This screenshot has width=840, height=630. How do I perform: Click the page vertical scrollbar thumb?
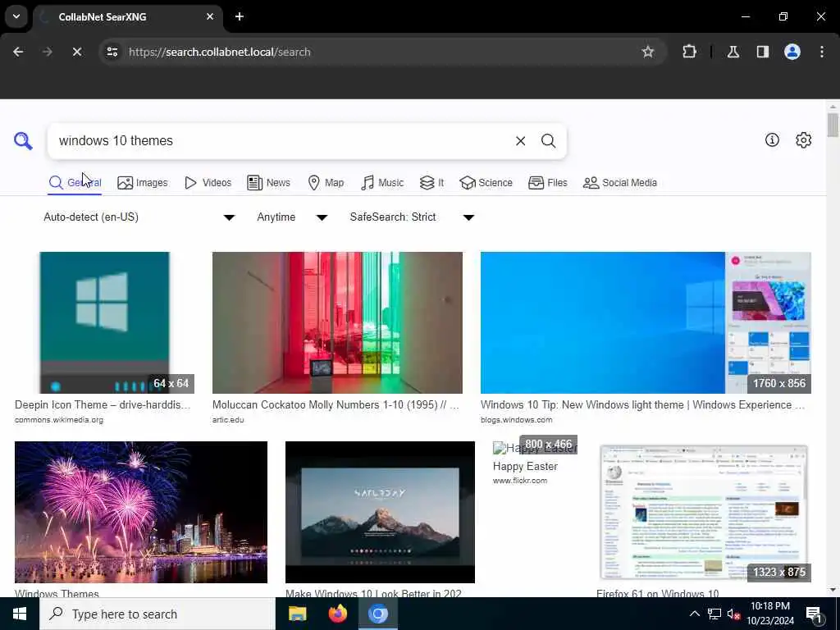pyautogui.click(x=833, y=126)
